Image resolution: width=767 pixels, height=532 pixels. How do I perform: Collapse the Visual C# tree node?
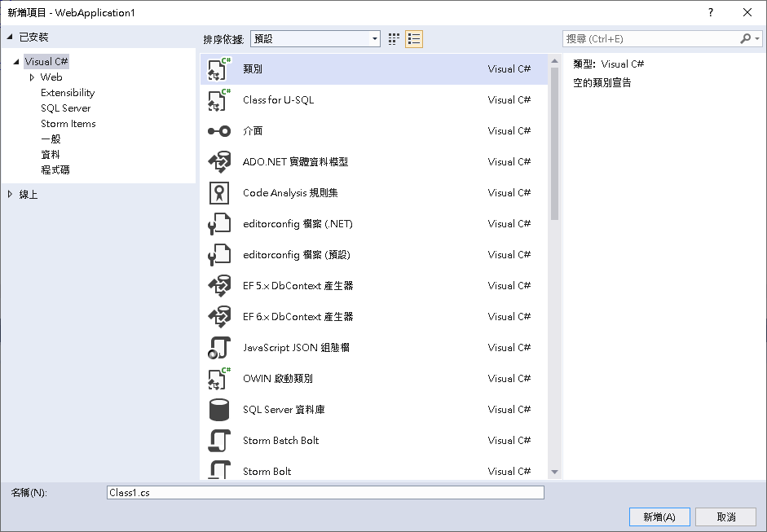pyautogui.click(x=16, y=62)
